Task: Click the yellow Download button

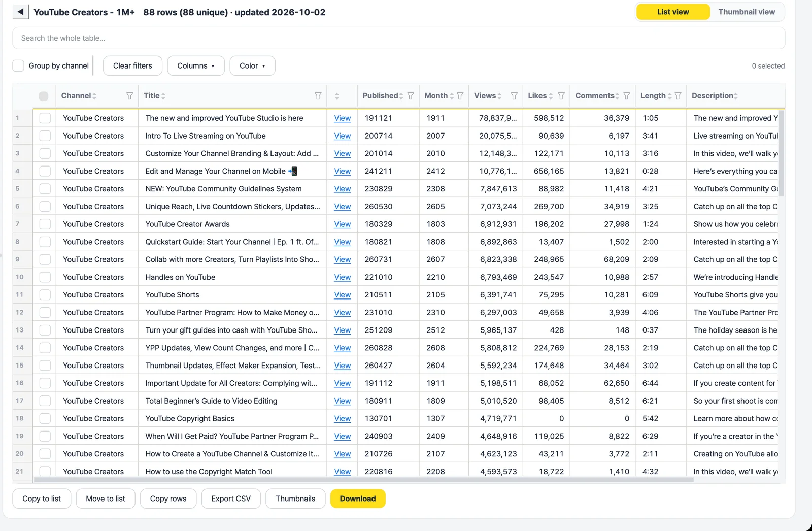Action: pos(358,499)
